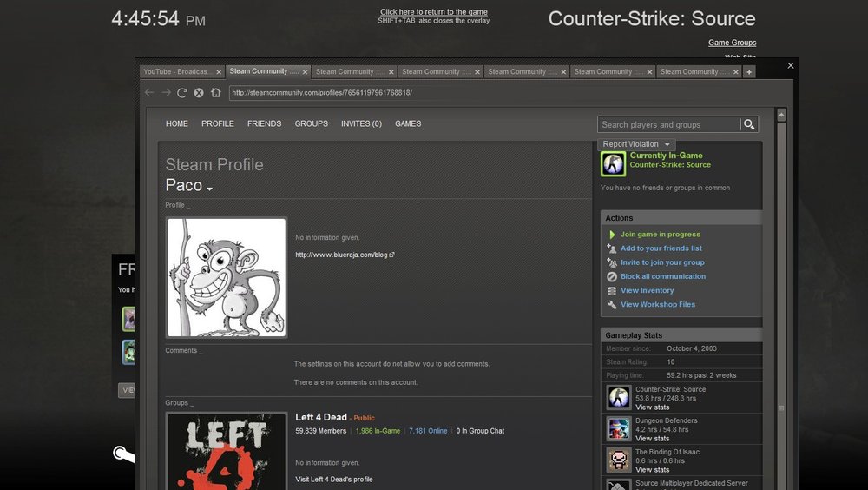868x490 pixels.
Task: Click the external-link icon beside blueraja.com
Action: 392,255
